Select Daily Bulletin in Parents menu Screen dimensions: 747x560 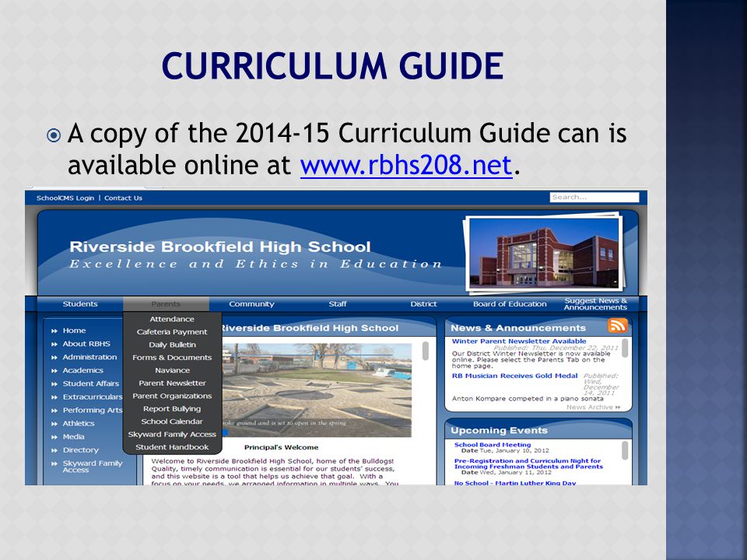click(172, 345)
